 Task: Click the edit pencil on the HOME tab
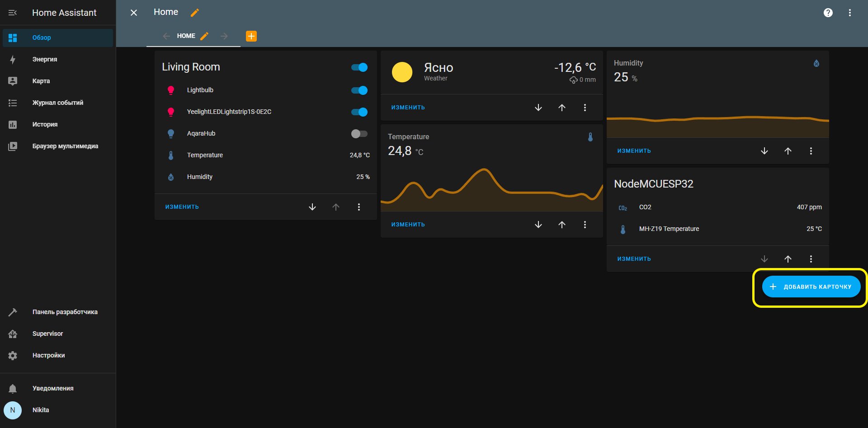tap(204, 36)
